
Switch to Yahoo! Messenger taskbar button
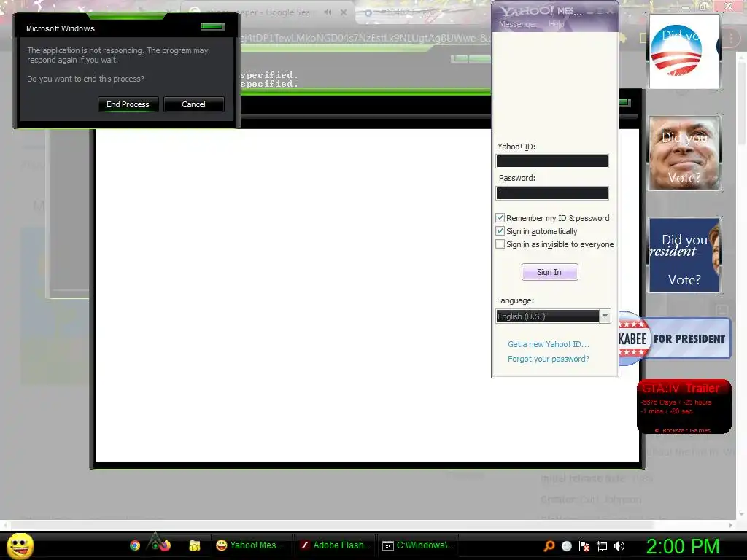[x=251, y=545]
